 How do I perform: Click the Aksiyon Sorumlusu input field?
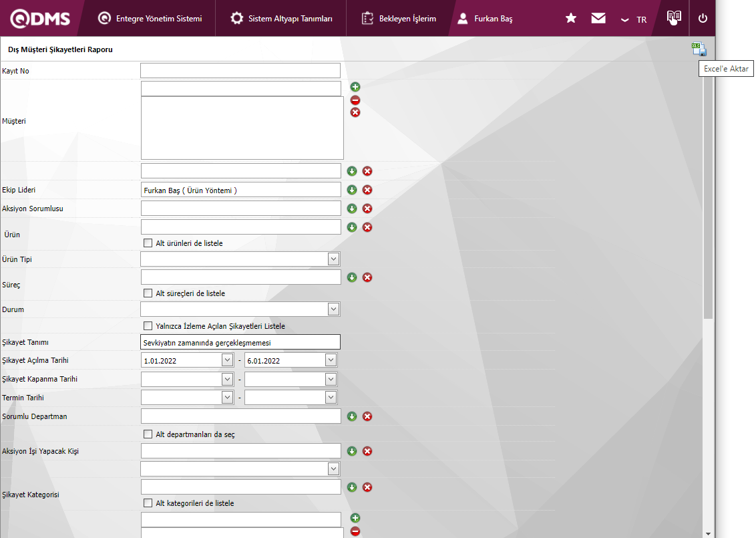point(241,209)
